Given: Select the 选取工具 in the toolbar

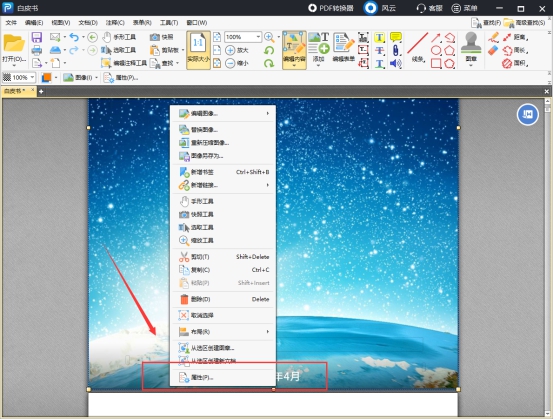Looking at the screenshot, I should (119, 50).
